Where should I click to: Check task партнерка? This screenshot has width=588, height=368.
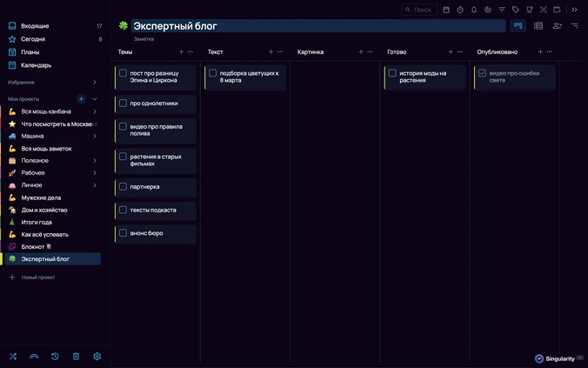click(123, 186)
